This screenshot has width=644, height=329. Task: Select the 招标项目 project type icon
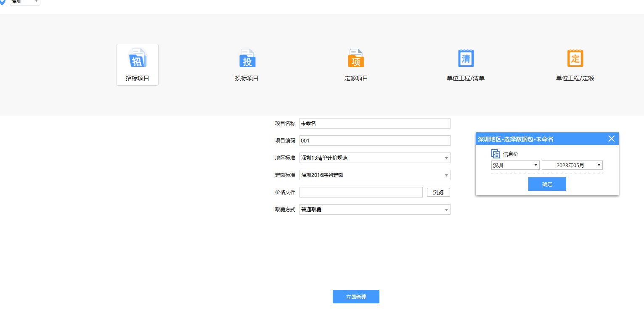coord(138,58)
